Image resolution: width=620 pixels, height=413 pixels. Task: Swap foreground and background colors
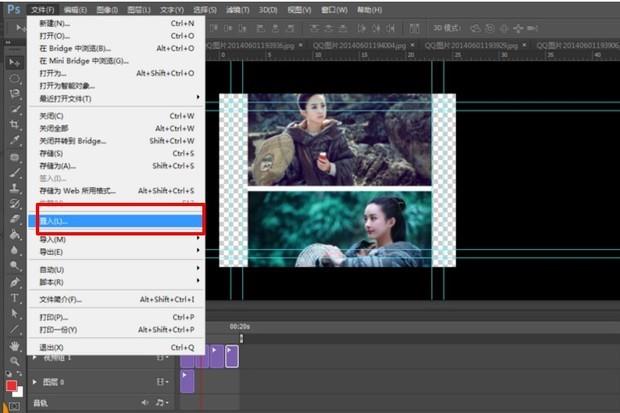[19, 373]
